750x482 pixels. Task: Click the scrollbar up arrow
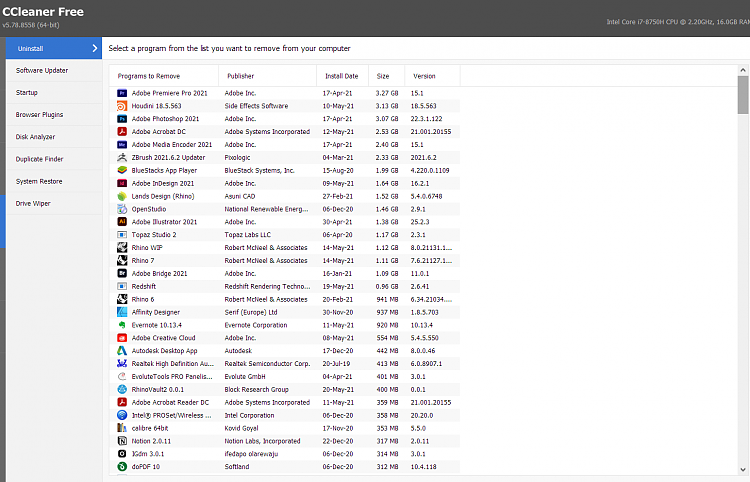[x=743, y=70]
